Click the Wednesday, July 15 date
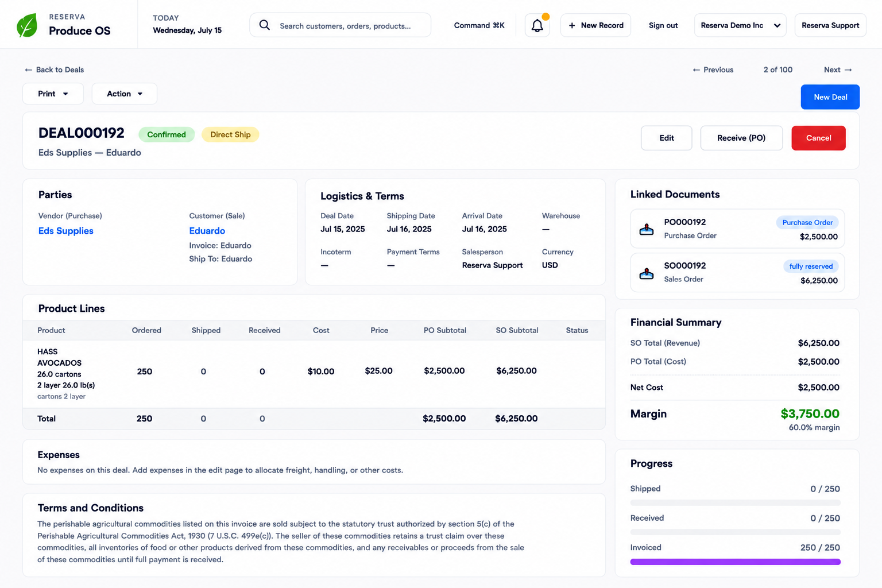882x588 pixels. 187,30
